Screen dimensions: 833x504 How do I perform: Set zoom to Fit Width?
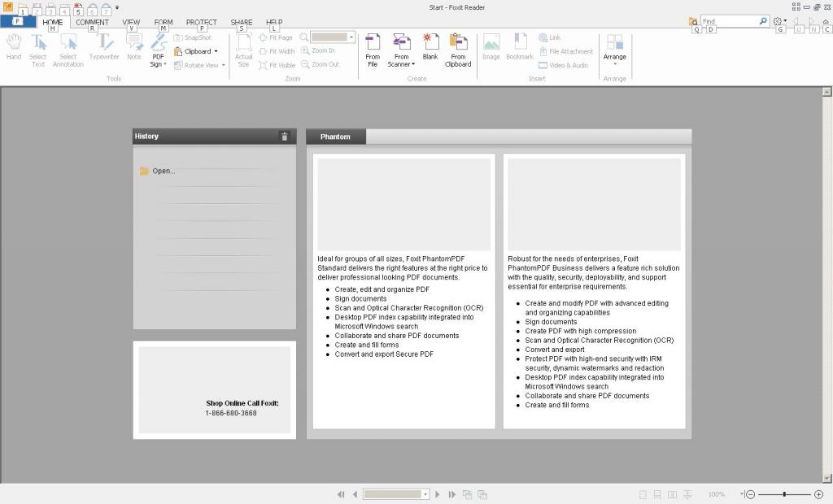(x=277, y=51)
